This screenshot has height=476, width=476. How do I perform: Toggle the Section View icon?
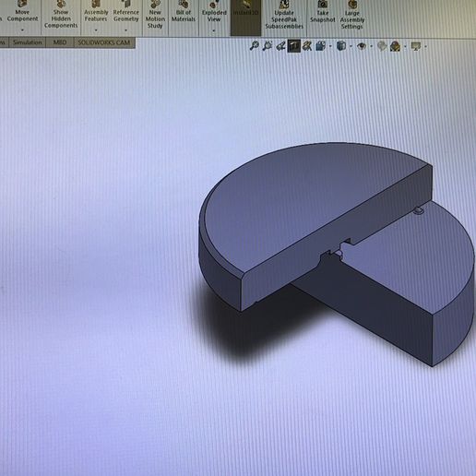pos(294,46)
